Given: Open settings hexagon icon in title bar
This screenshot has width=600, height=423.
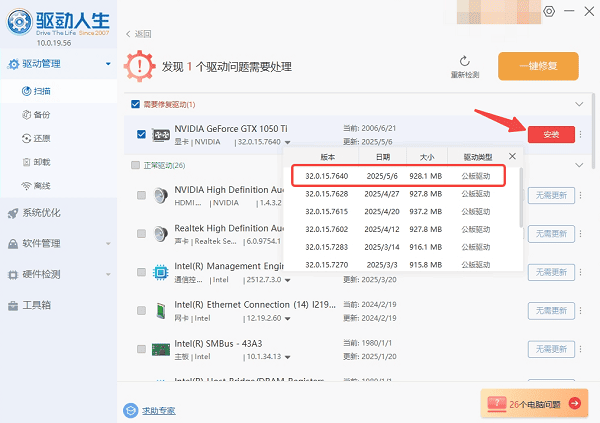Looking at the screenshot, I should click(x=549, y=11).
